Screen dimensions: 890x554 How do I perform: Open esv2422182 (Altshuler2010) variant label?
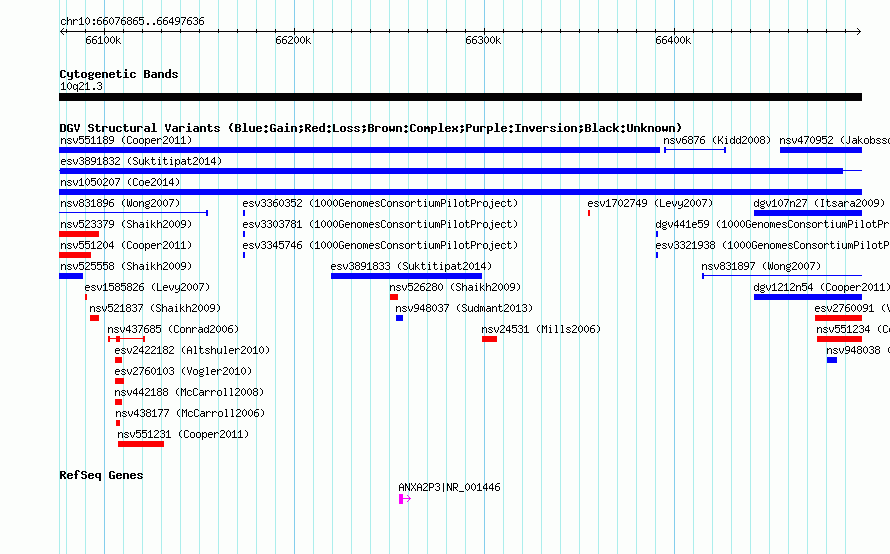192,350
